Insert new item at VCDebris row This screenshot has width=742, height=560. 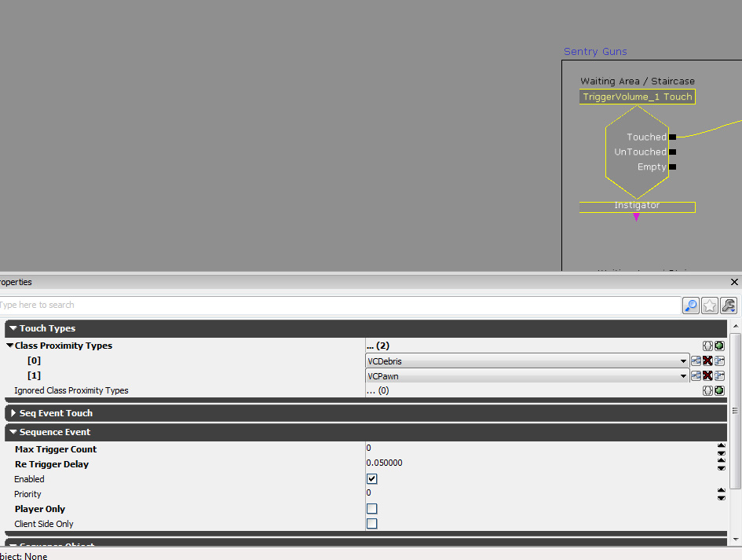[719, 361]
